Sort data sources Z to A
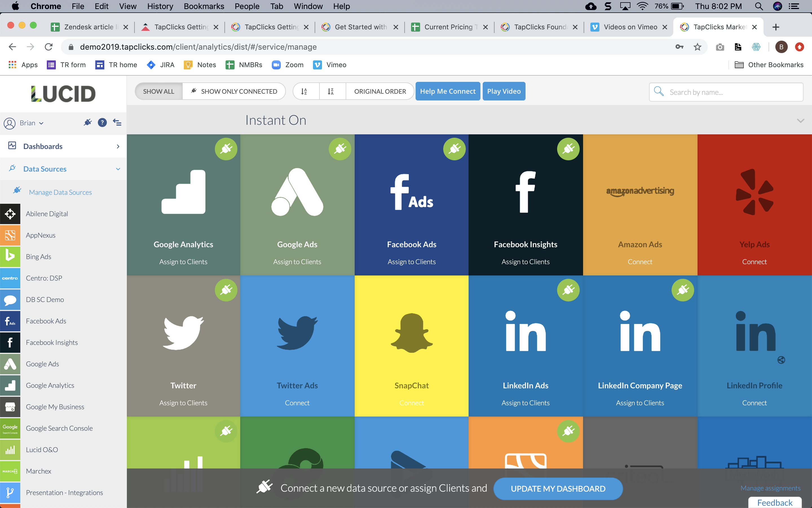 pos(332,91)
